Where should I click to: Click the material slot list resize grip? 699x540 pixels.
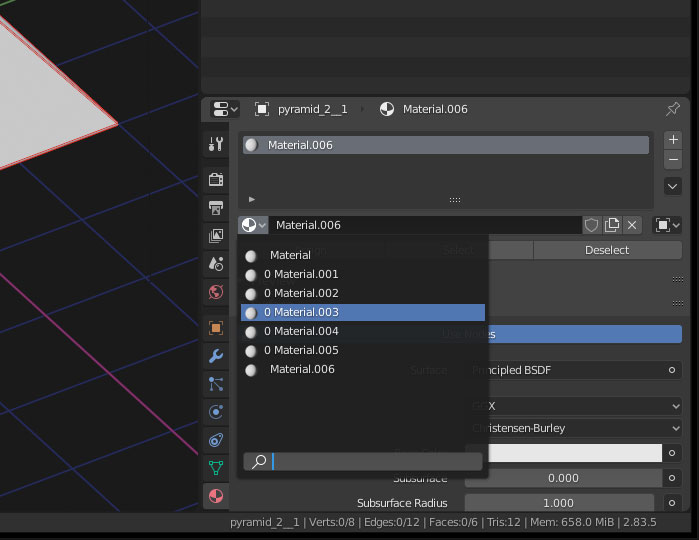tap(455, 200)
